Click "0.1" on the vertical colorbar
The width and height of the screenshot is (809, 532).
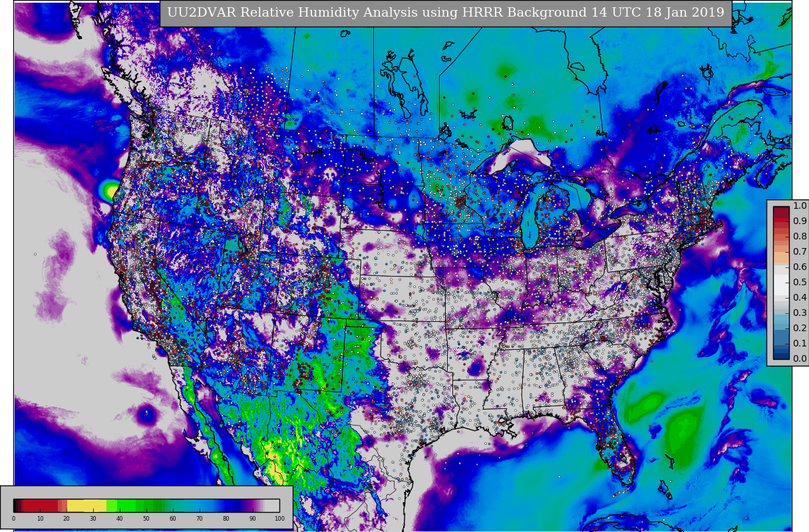pyautogui.click(x=800, y=344)
